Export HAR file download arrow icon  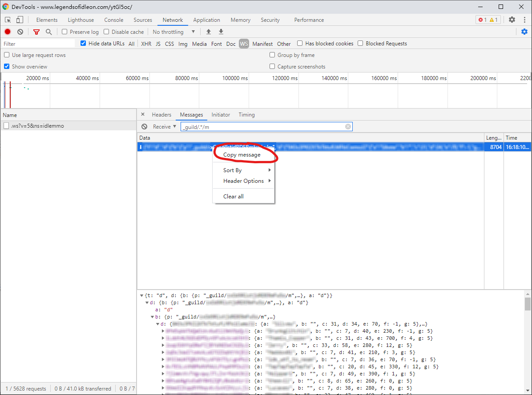[221, 32]
